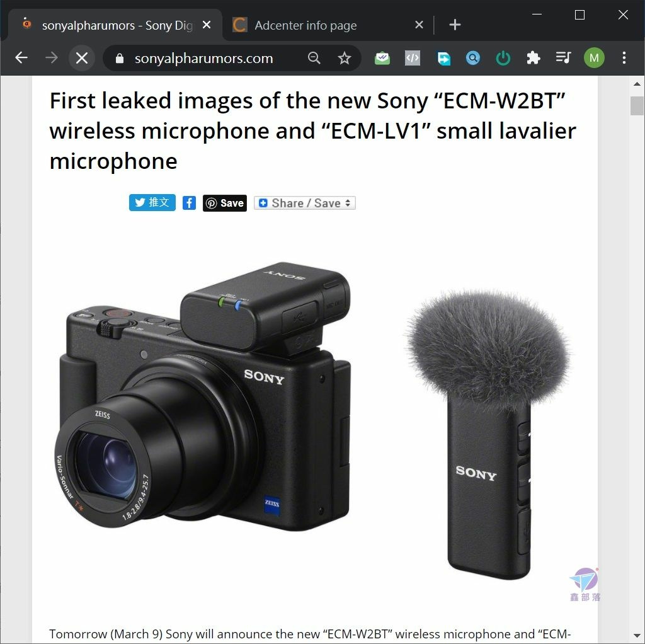Expand the Share / Save dropdown

click(x=305, y=203)
